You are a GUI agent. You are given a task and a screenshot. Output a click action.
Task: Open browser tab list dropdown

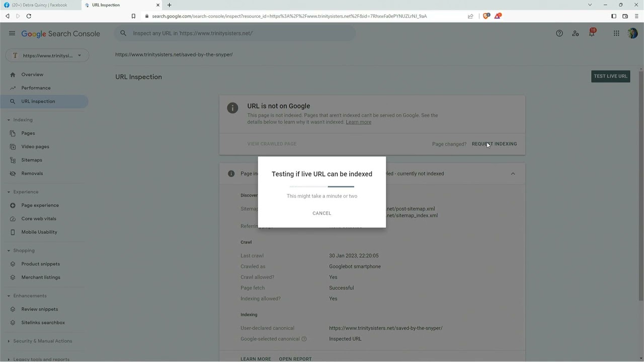(x=590, y=5)
